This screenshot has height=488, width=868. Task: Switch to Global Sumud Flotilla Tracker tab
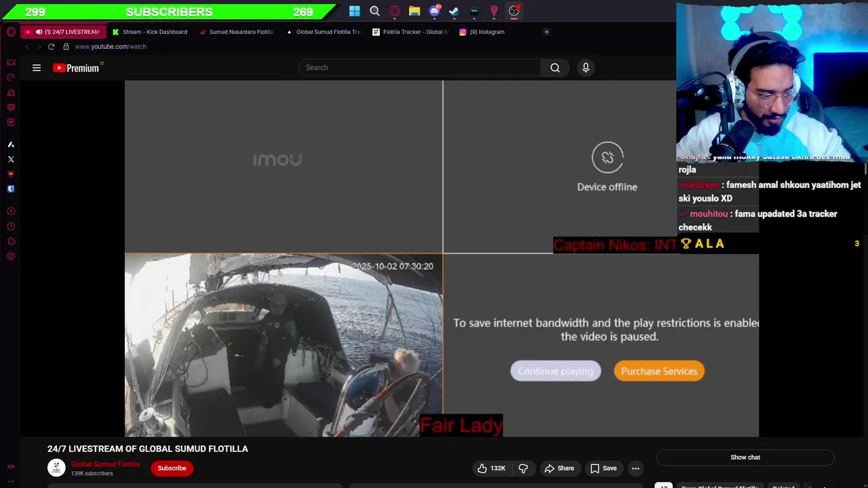324,32
